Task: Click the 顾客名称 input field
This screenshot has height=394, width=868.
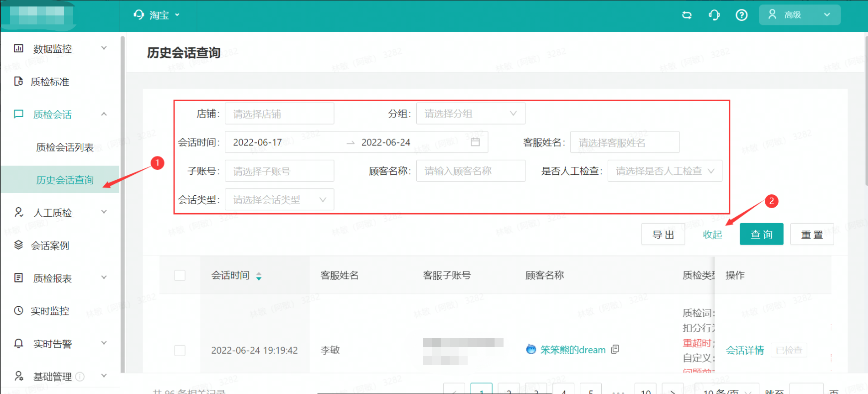Action: coord(471,171)
